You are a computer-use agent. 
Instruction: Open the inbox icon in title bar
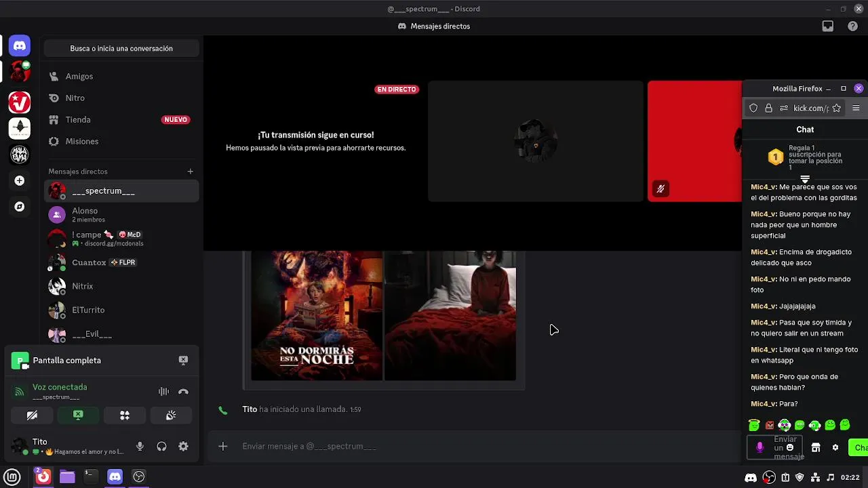[828, 26]
